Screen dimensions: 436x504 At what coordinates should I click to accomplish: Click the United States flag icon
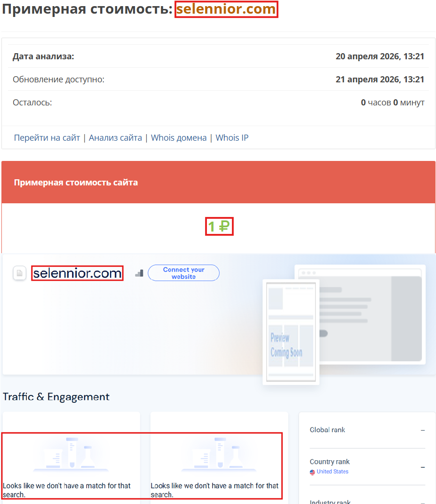pyautogui.click(x=312, y=472)
